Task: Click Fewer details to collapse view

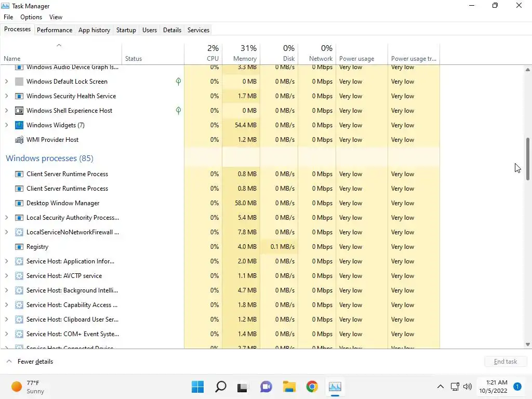Action: click(x=30, y=362)
